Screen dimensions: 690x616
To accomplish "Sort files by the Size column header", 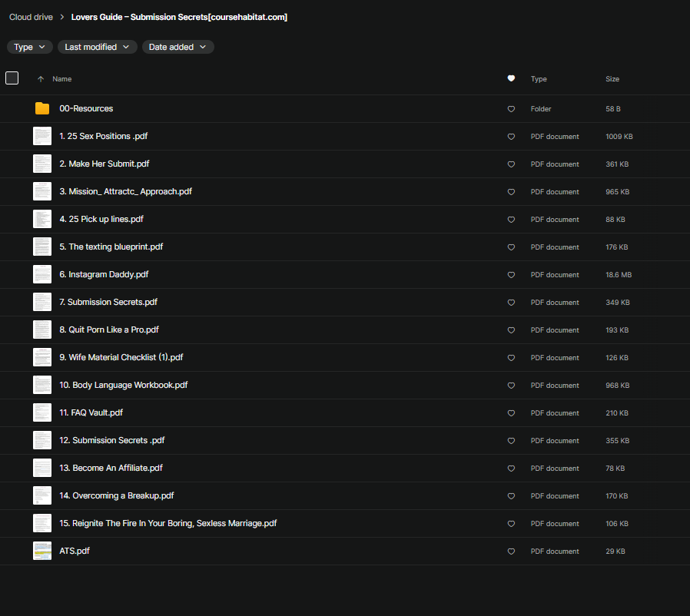I will pos(612,79).
